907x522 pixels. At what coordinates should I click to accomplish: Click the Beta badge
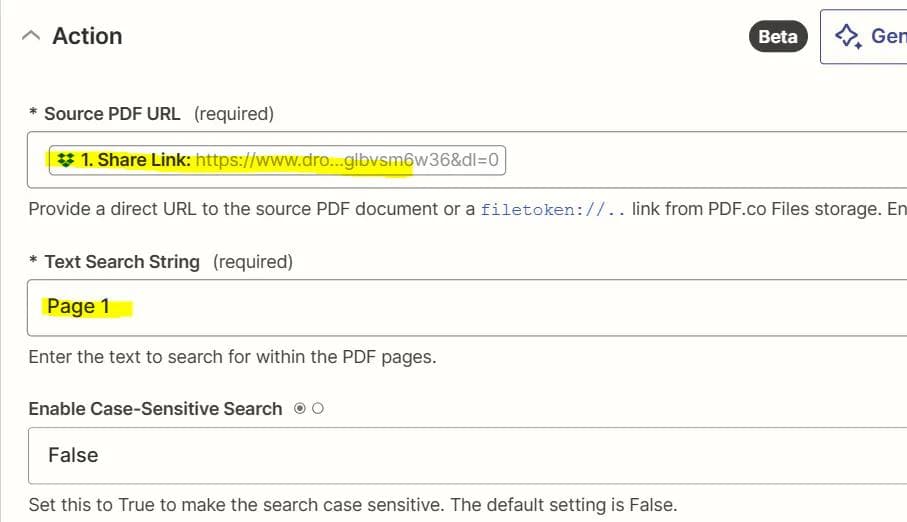click(778, 37)
